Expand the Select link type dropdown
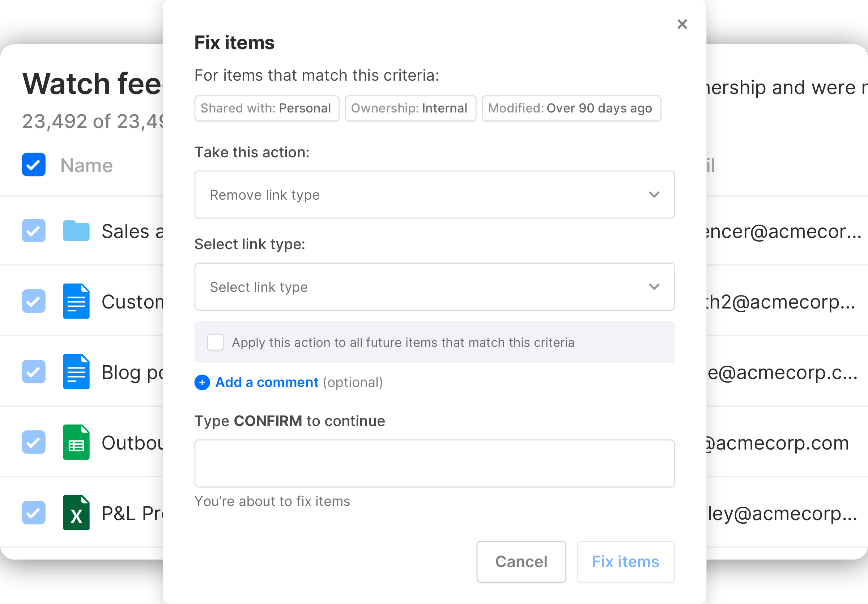Viewport: 868px width, 604px height. pos(434,287)
